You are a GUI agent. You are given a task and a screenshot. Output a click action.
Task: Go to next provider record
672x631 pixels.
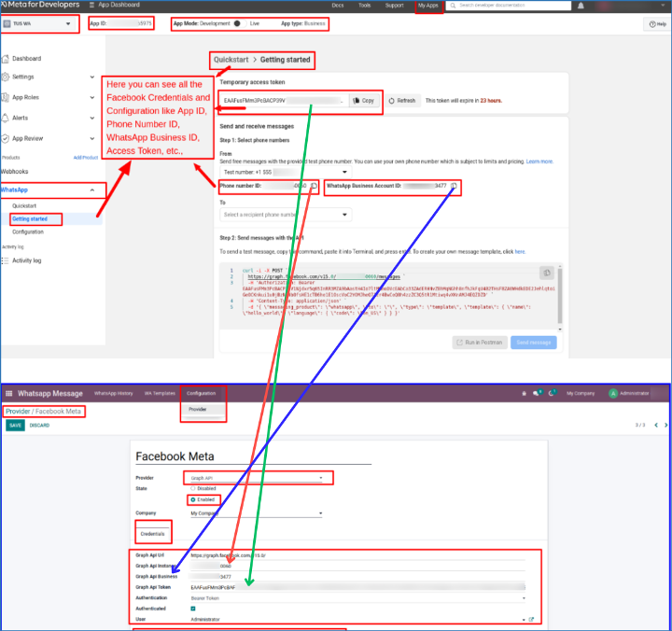click(x=666, y=425)
